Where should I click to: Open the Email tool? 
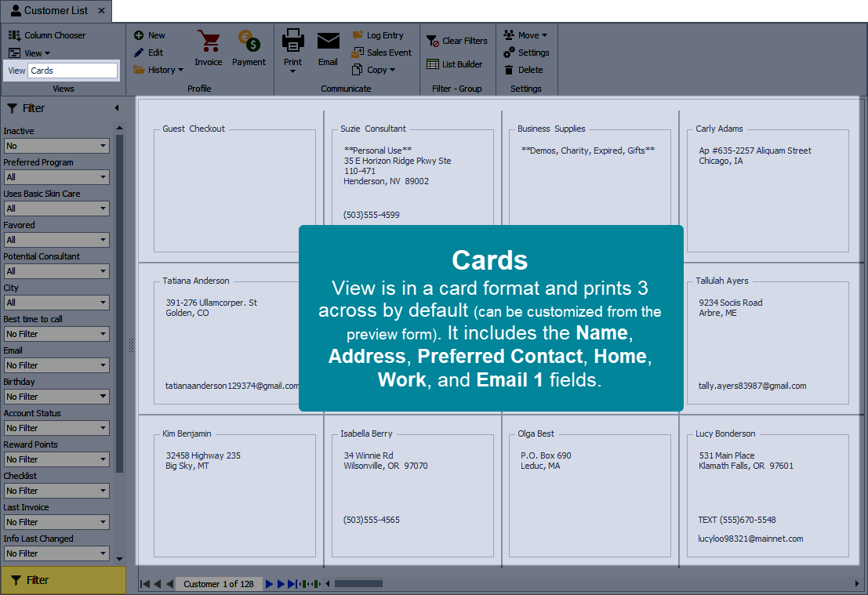tap(328, 49)
